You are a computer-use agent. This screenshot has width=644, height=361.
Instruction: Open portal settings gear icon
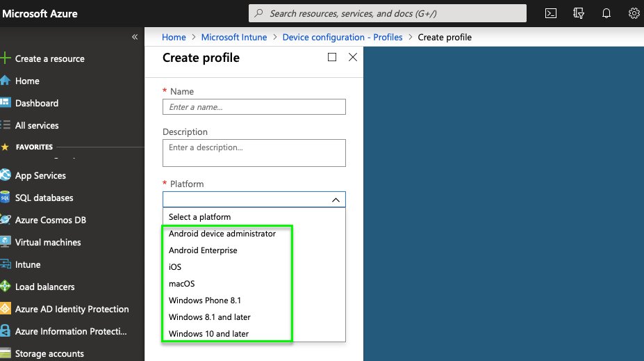pyautogui.click(x=634, y=14)
